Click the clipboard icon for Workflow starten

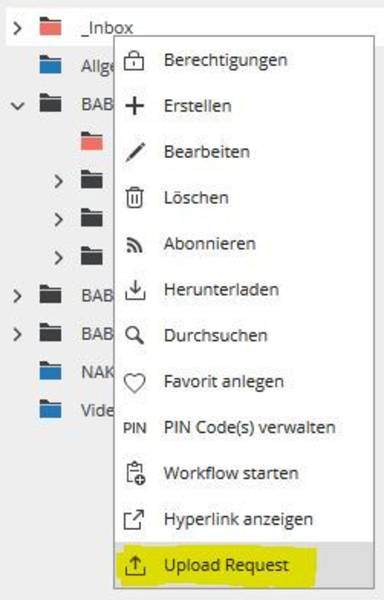(135, 474)
